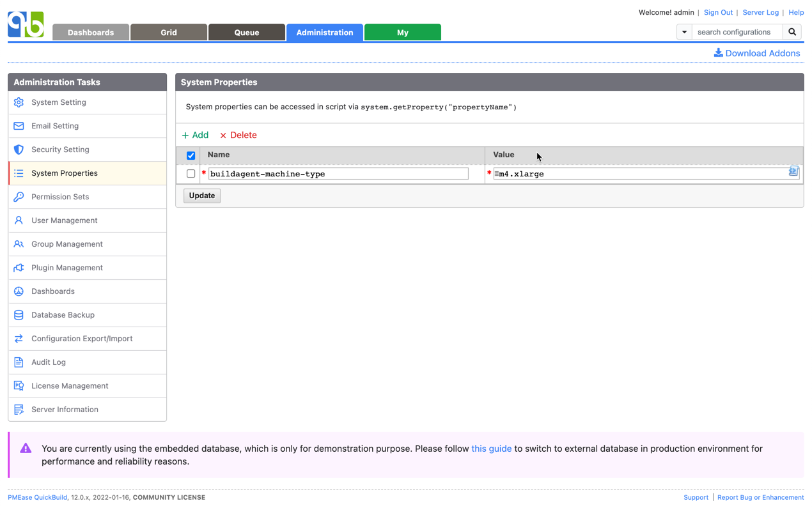Open Plugin Management in the sidebar
Screen dimensions: 812x517
88,268
